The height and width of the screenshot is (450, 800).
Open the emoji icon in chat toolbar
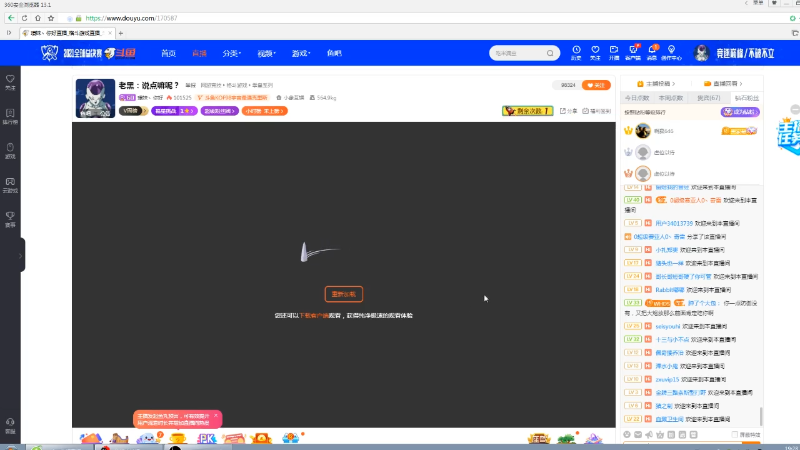[x=627, y=435]
